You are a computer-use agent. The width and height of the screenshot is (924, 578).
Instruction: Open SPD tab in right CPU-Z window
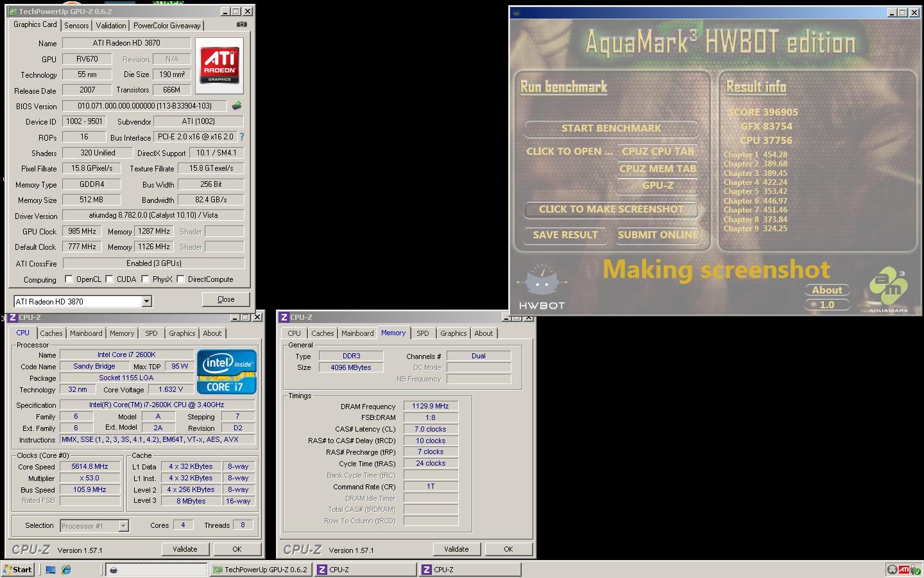coord(423,333)
